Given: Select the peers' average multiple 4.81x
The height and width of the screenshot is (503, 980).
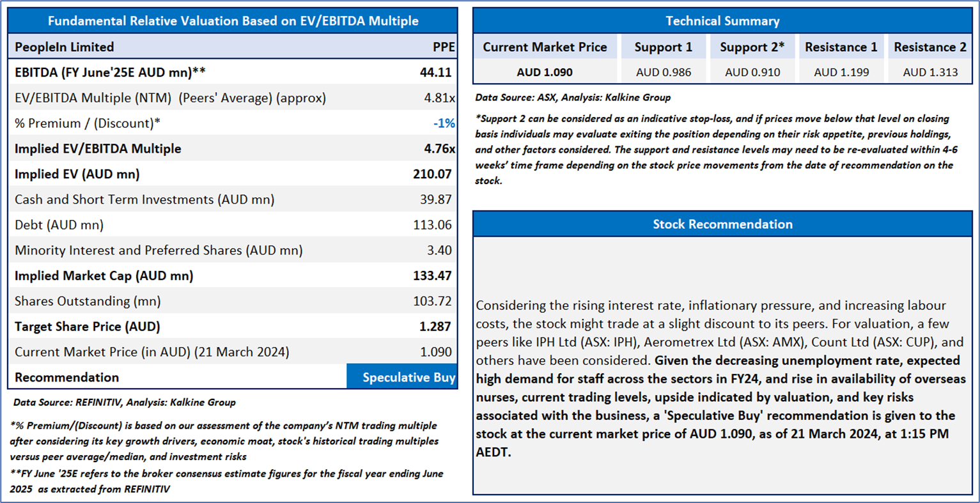Looking at the screenshot, I should [439, 98].
